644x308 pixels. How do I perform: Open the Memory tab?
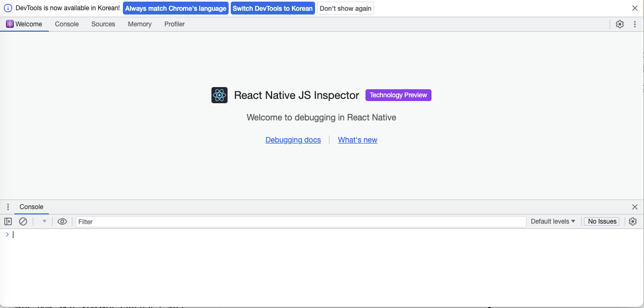tap(140, 24)
